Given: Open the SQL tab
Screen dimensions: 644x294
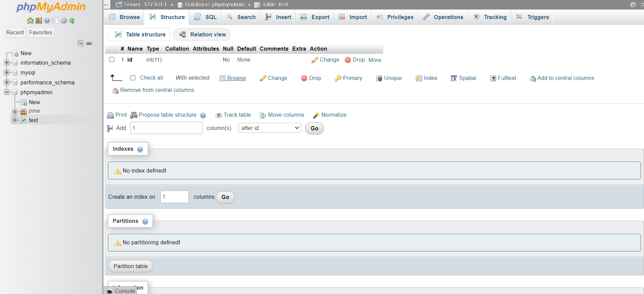Looking at the screenshot, I should (205, 17).
